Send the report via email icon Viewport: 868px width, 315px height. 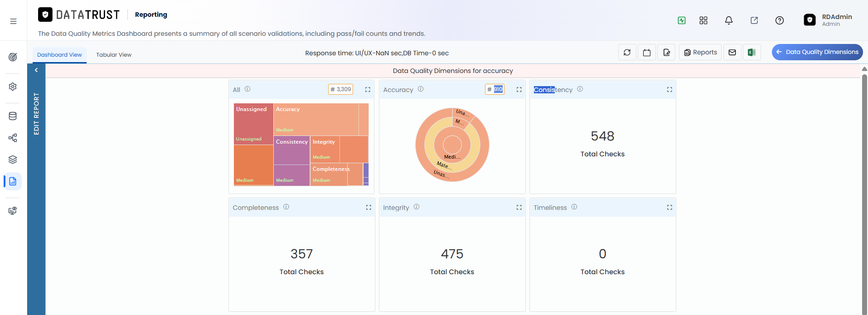coord(732,52)
